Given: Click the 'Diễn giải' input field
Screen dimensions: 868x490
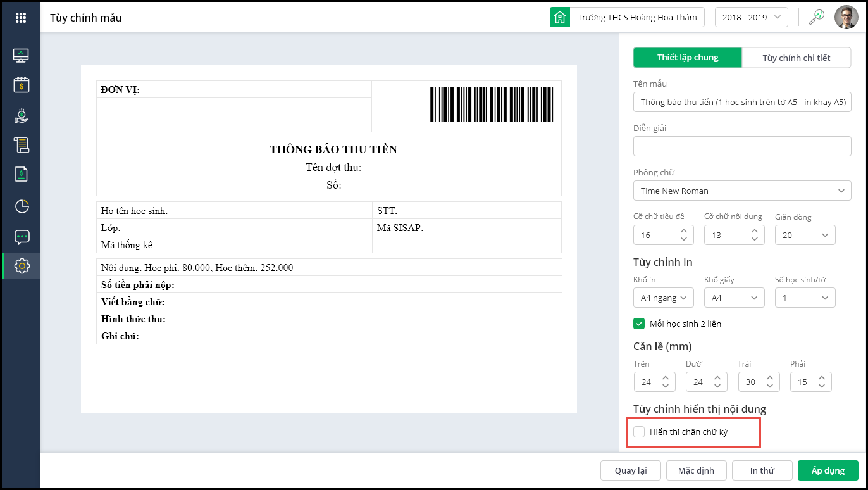Looking at the screenshot, I should click(742, 146).
